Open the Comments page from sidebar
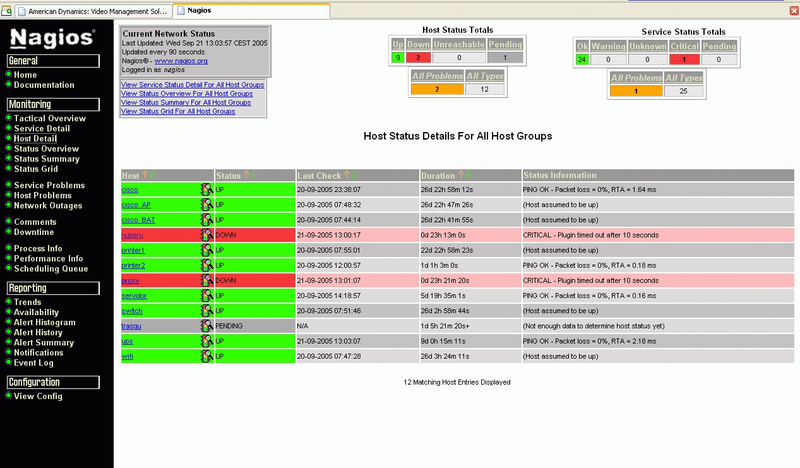 [x=35, y=222]
